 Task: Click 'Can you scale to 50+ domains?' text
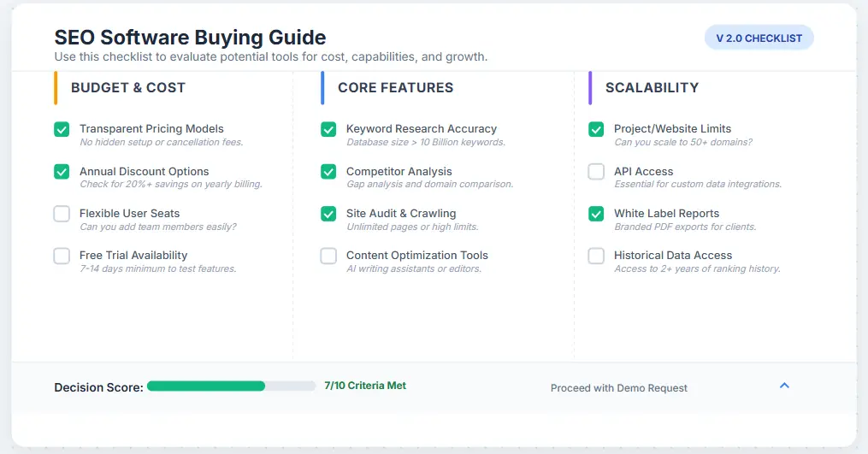(683, 142)
